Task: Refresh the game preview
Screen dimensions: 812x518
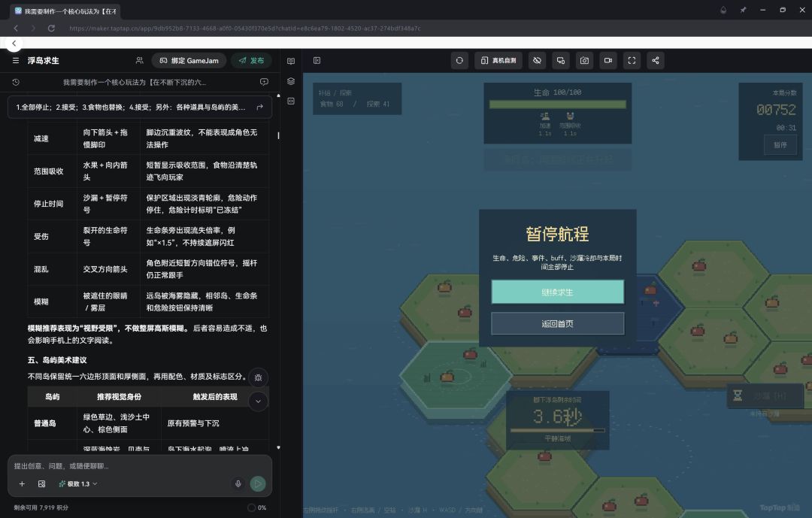Action: (x=459, y=61)
